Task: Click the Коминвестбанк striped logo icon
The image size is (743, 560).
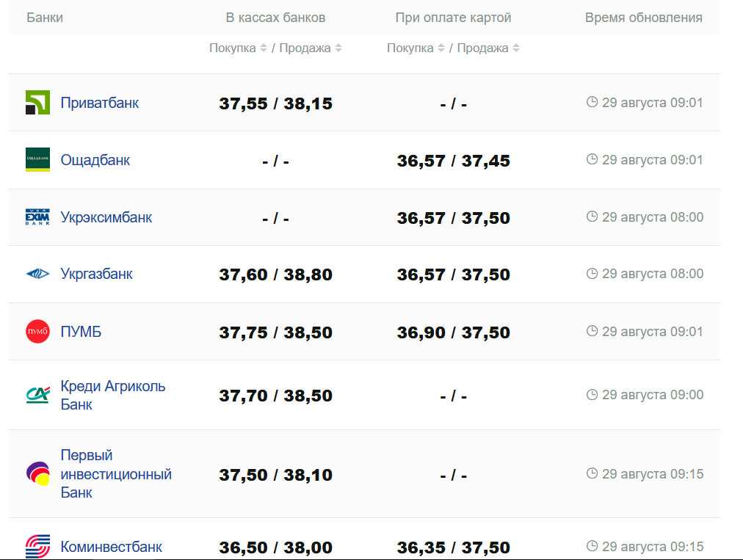Action: tap(37, 547)
